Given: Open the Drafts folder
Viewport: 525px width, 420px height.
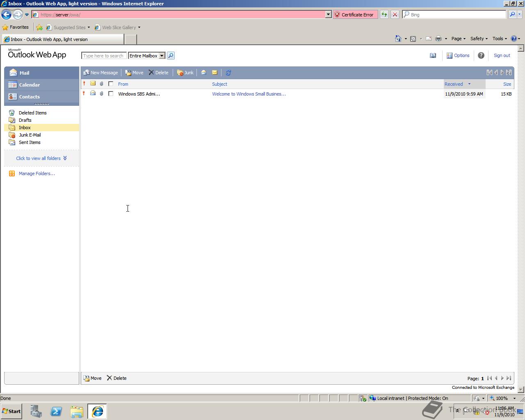Looking at the screenshot, I should click(25, 120).
